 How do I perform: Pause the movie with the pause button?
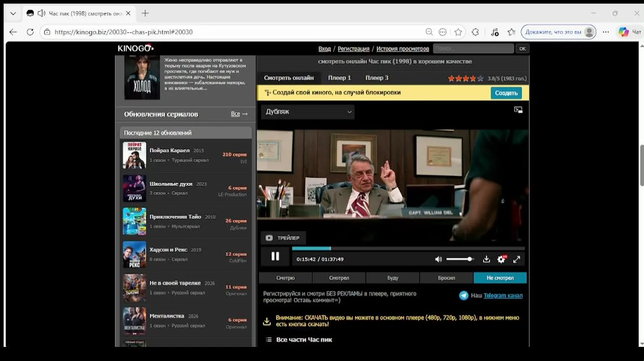click(x=275, y=256)
